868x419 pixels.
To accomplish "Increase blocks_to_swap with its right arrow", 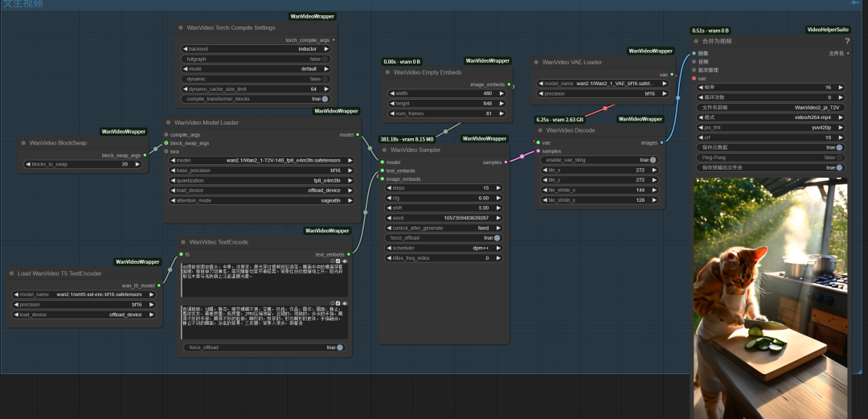I will point(138,164).
